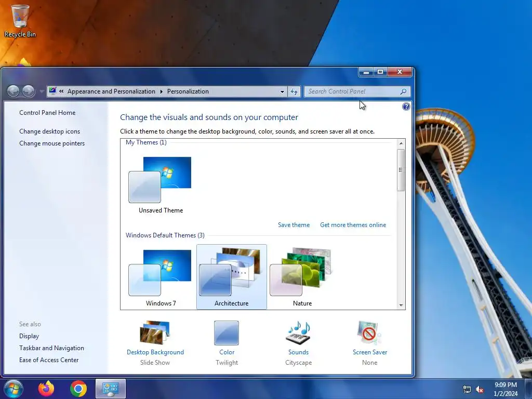The width and height of the screenshot is (532, 399).
Task: Click Get more themes online
Action: [353, 225]
